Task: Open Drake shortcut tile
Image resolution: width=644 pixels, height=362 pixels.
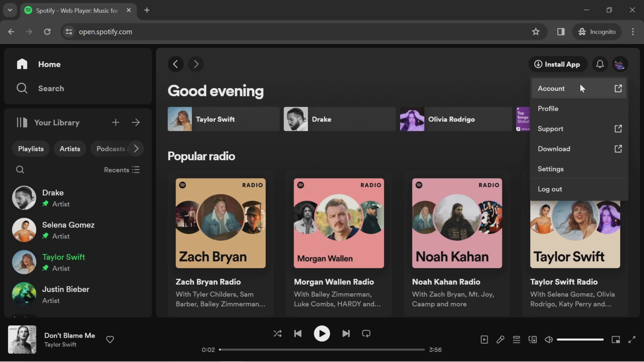Action: [339, 119]
